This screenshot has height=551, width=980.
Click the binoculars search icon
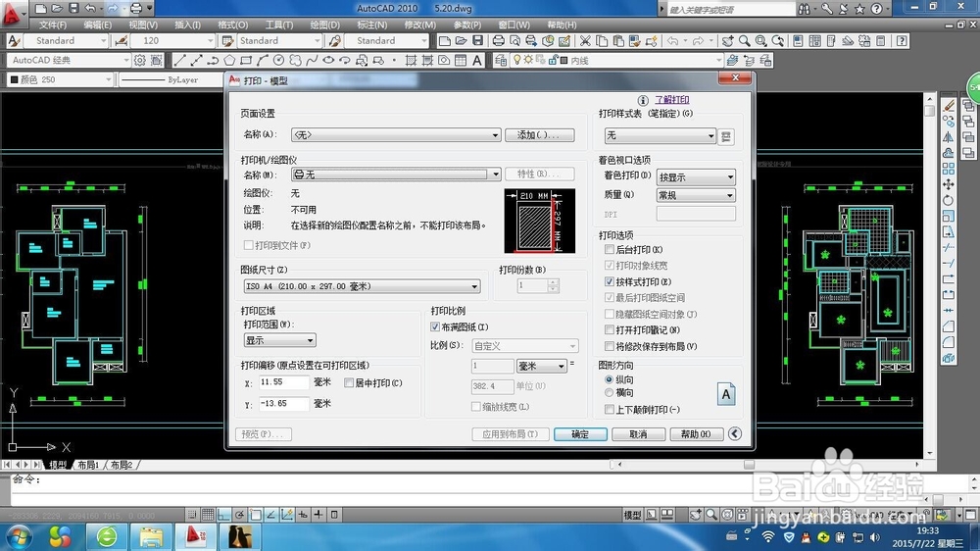point(804,9)
